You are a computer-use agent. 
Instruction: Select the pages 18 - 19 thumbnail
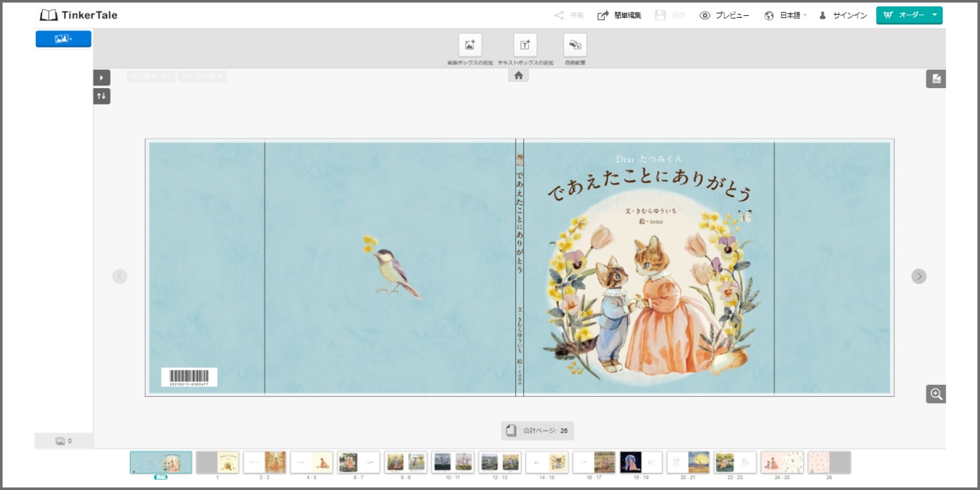point(641,463)
